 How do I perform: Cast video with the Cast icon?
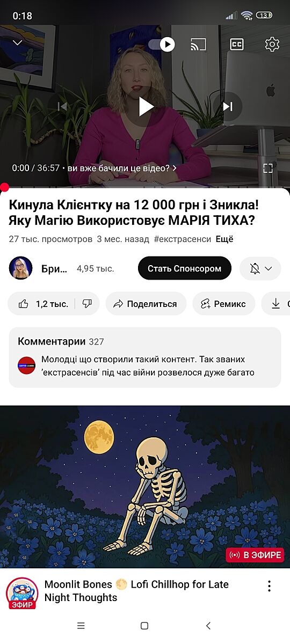coord(198,45)
